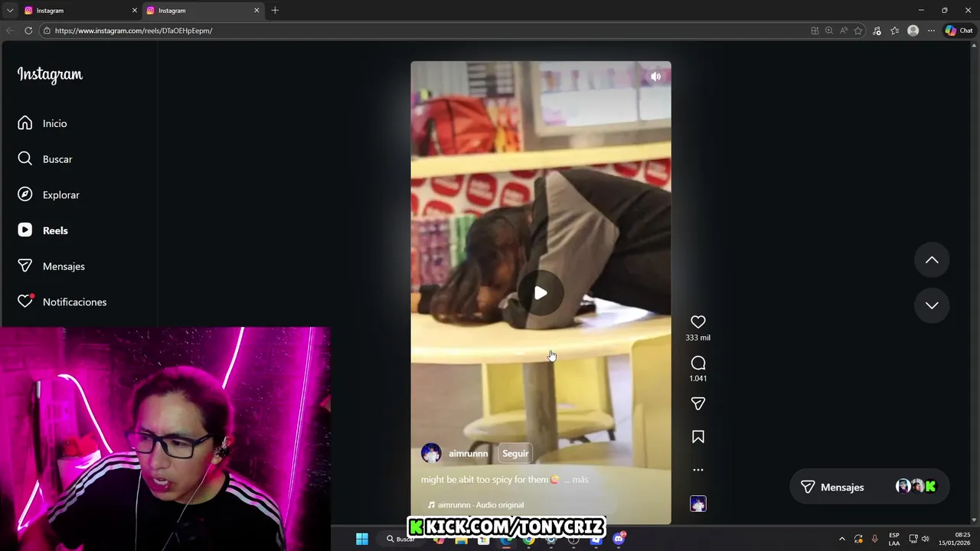Open the browser profile avatar
Image resolution: width=980 pixels, height=551 pixels.
coord(913,31)
